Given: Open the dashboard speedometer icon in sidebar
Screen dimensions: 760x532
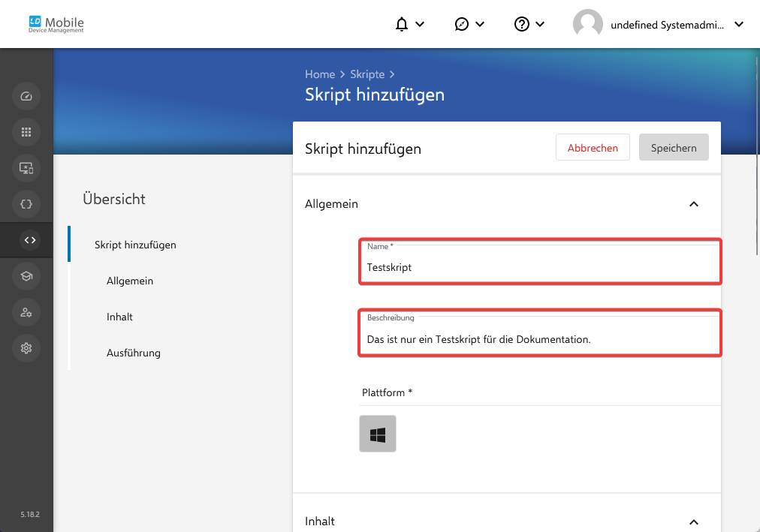Looking at the screenshot, I should point(26,96).
